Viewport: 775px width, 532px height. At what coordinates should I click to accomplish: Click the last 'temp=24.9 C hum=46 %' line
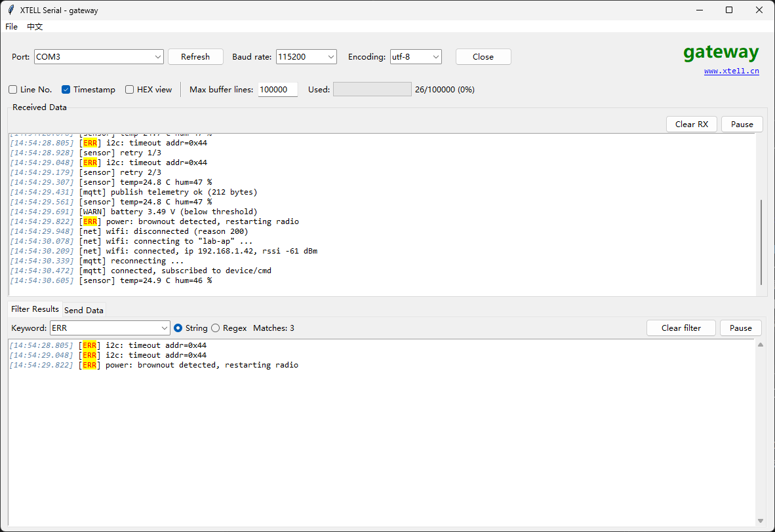click(111, 280)
